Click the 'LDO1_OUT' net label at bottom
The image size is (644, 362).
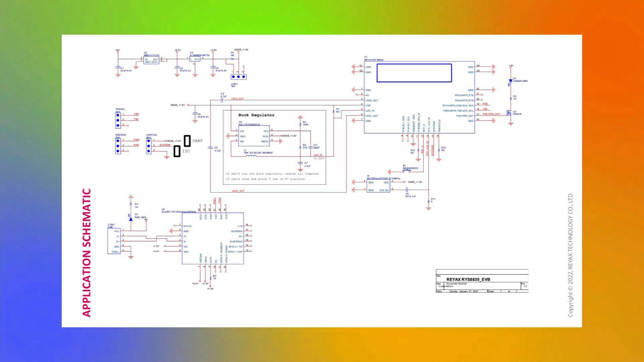pyautogui.click(x=238, y=191)
